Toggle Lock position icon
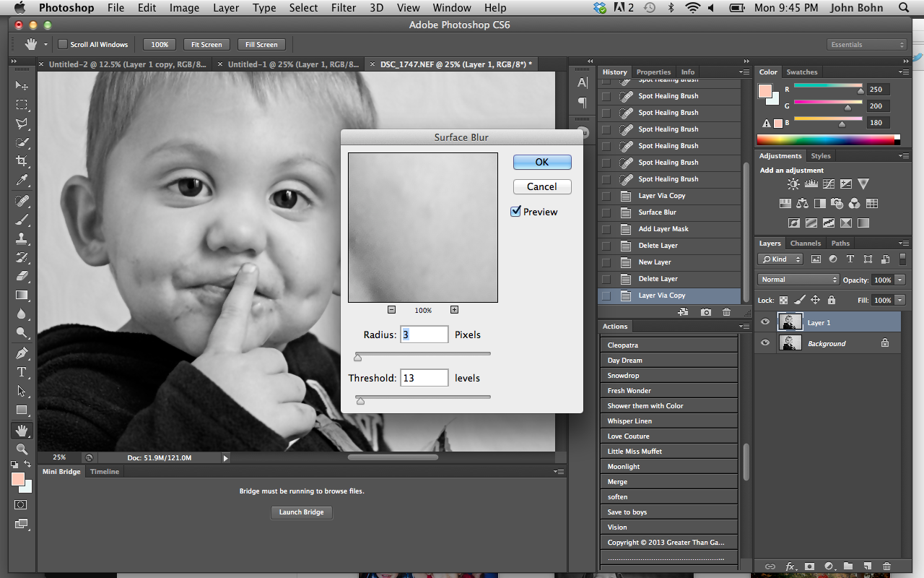 coord(816,300)
